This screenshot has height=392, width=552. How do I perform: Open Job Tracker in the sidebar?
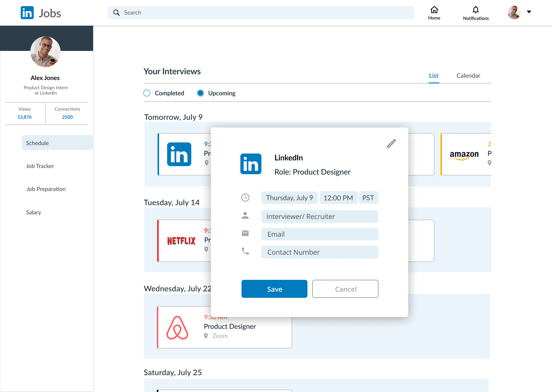point(40,166)
